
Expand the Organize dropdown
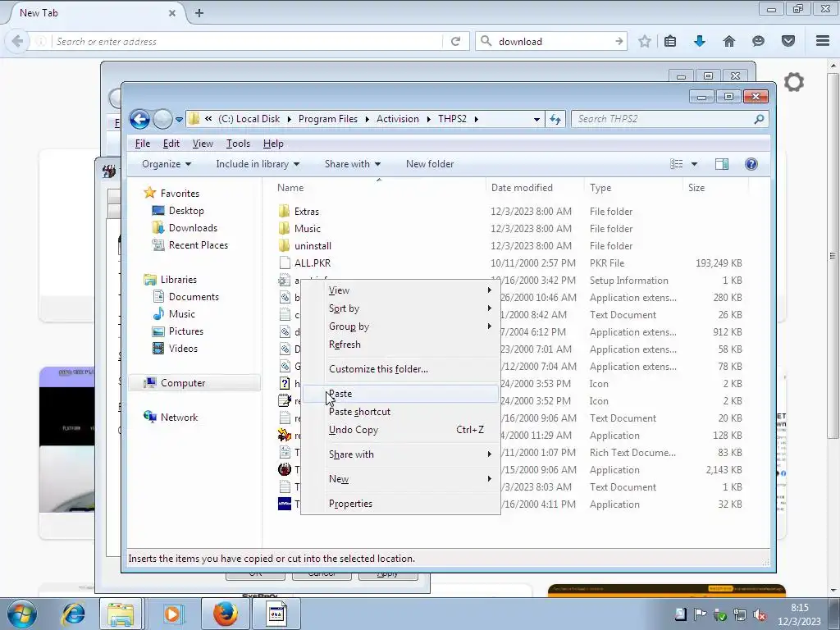[x=166, y=164]
